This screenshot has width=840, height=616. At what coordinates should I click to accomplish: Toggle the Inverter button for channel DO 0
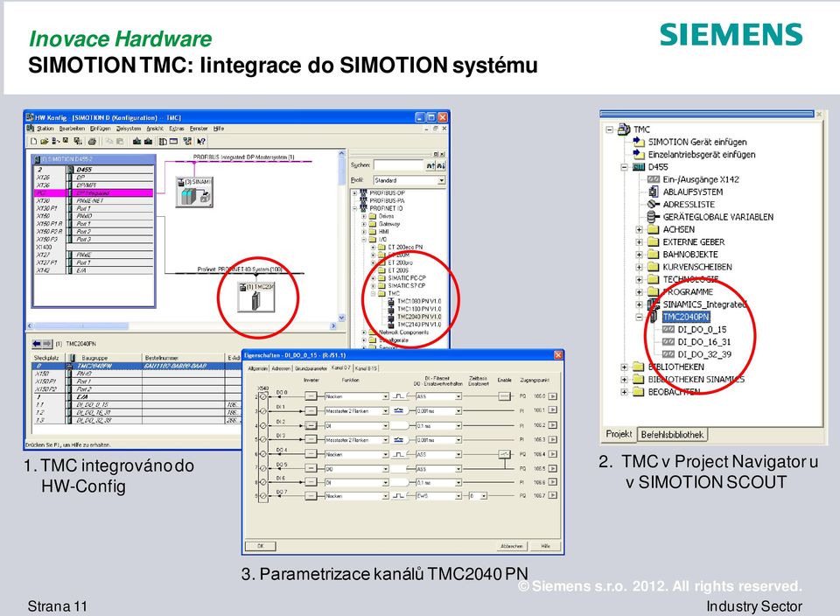(x=311, y=396)
